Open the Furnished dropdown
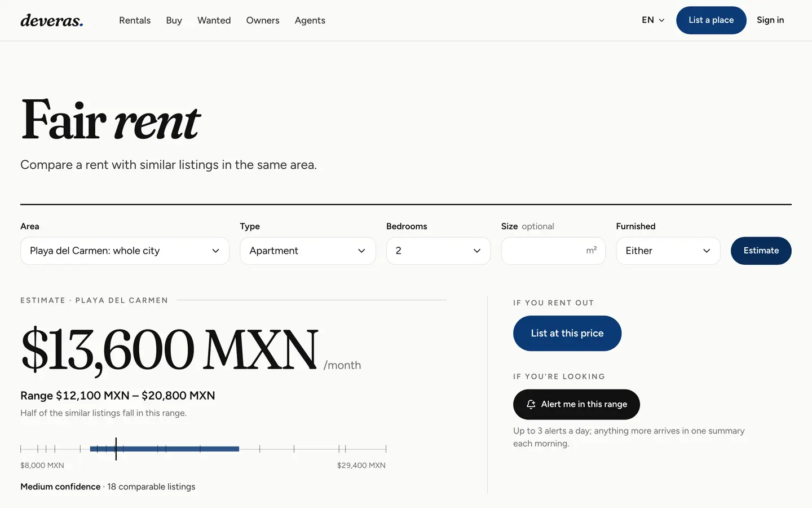This screenshot has height=508, width=812. point(668,251)
